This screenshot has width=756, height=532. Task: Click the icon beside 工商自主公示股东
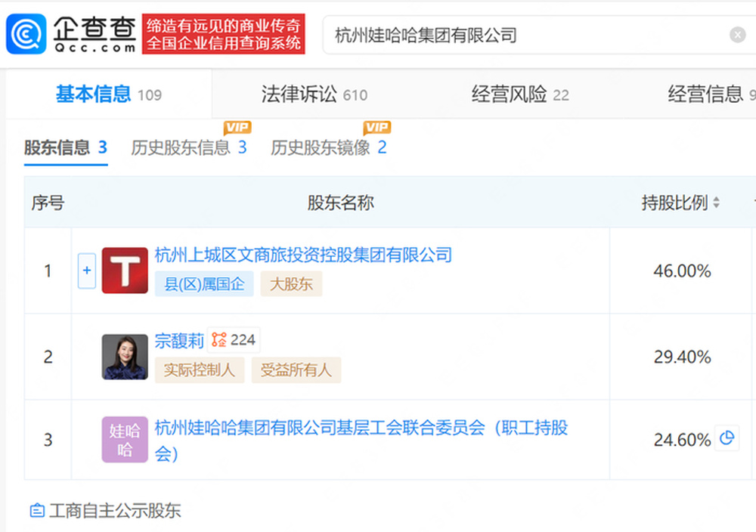(x=37, y=511)
